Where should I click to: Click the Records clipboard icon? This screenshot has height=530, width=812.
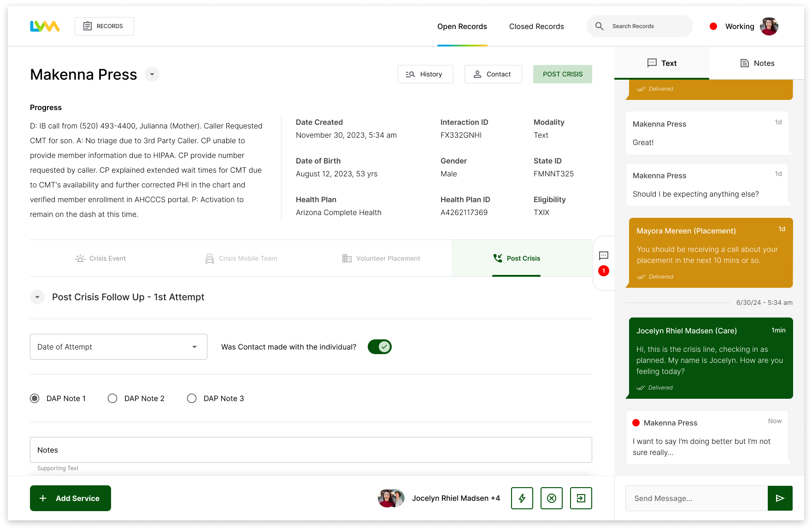88,26
